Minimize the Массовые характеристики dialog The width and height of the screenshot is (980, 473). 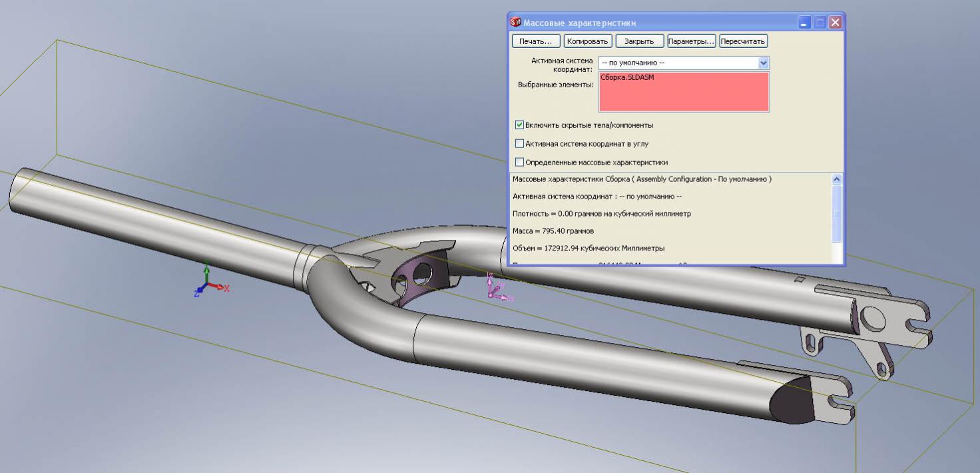(x=805, y=23)
